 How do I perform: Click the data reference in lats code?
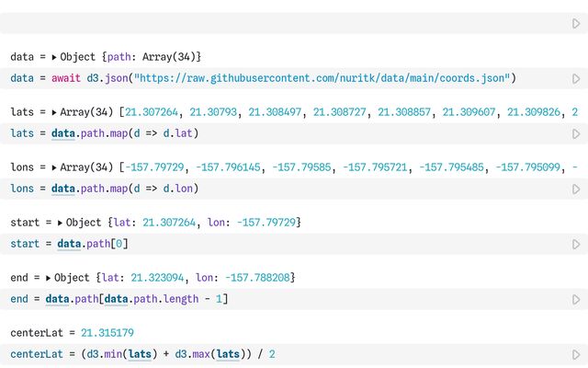coord(63,133)
